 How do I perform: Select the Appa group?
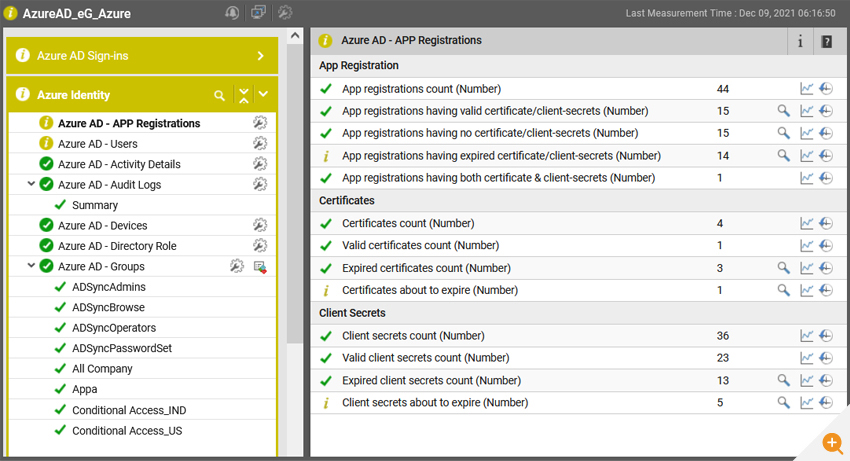(85, 389)
